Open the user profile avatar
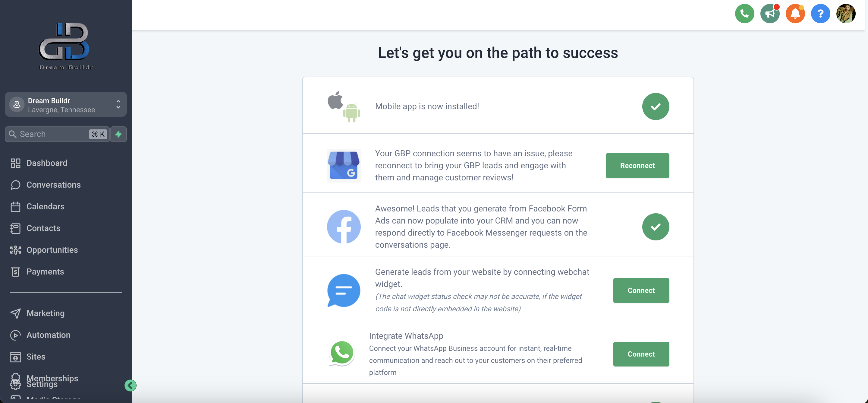Viewport: 868px width, 403px height. pyautogui.click(x=845, y=14)
